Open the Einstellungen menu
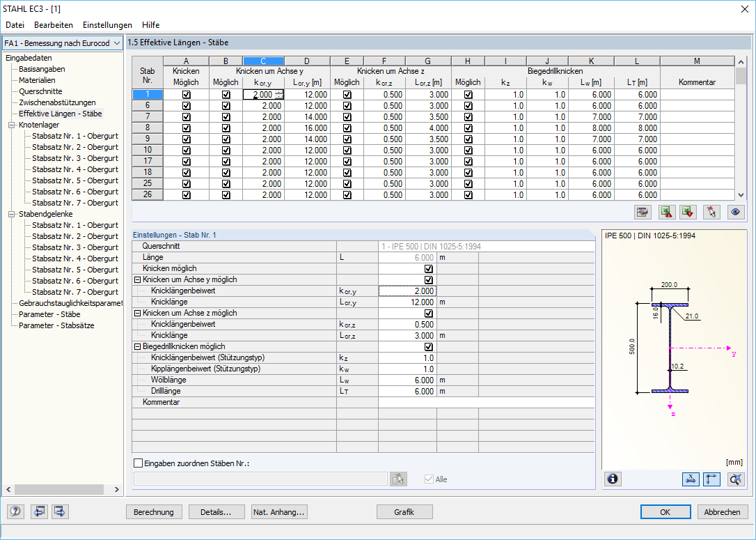The height and width of the screenshot is (540, 756). [x=107, y=24]
